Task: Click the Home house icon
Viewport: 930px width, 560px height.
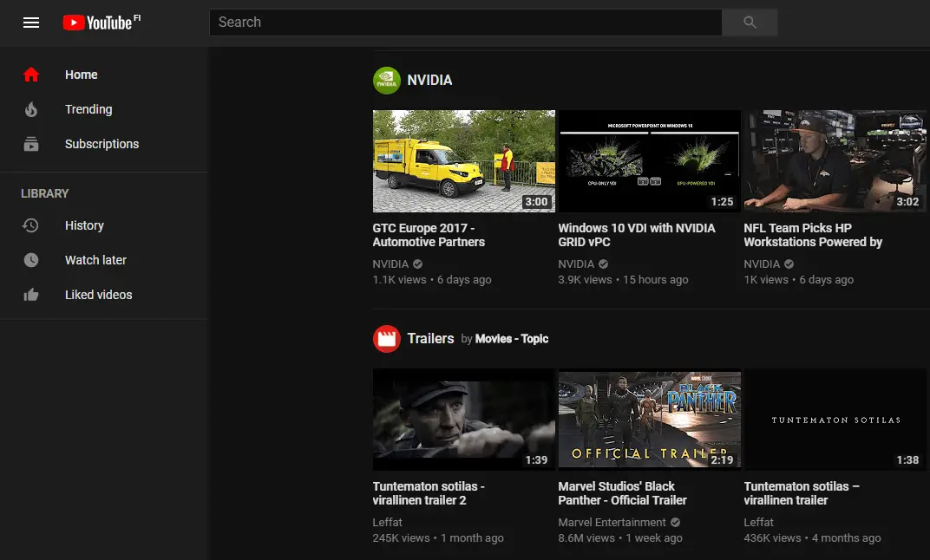Action: 31,75
